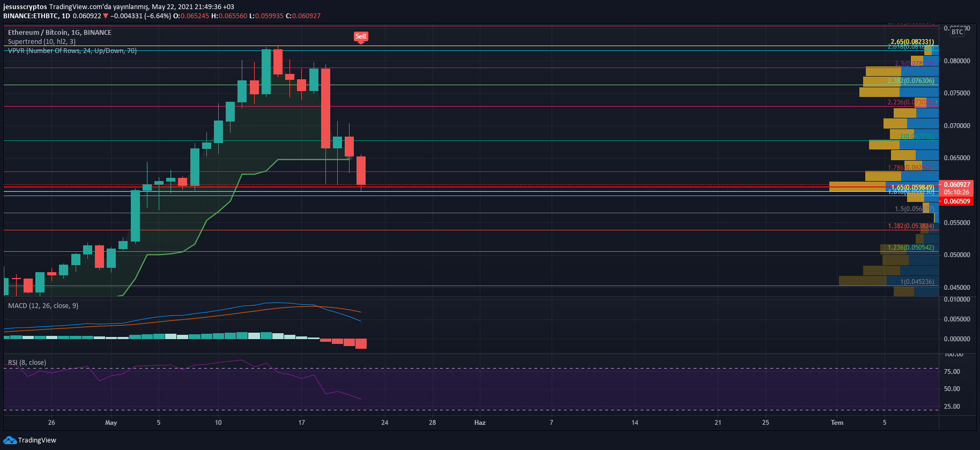Click the current price tag 0.060927
This screenshot has width=980, height=450.
pyautogui.click(x=957, y=185)
